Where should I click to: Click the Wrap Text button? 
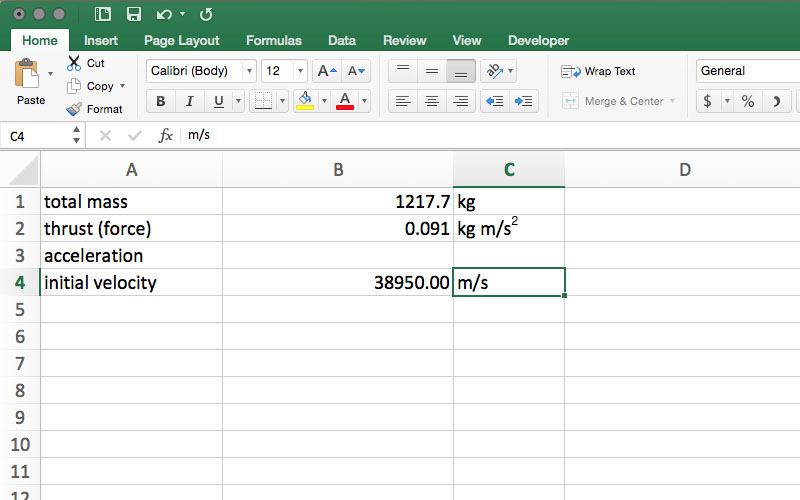coord(599,71)
